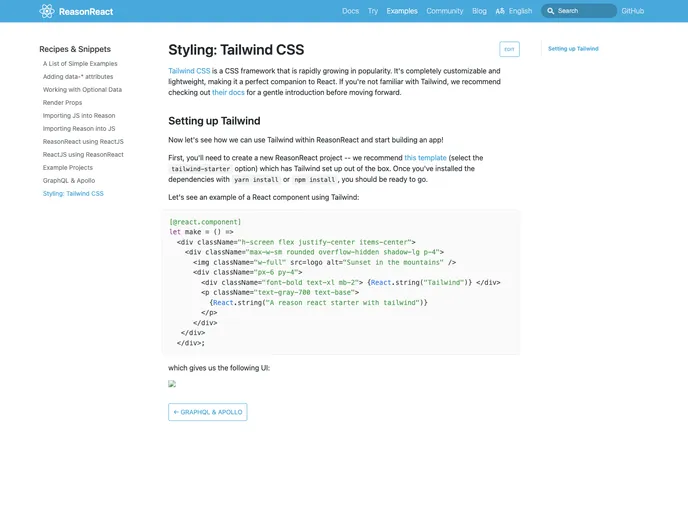Click the npm install inline code
688x512 pixels.
[x=315, y=180]
